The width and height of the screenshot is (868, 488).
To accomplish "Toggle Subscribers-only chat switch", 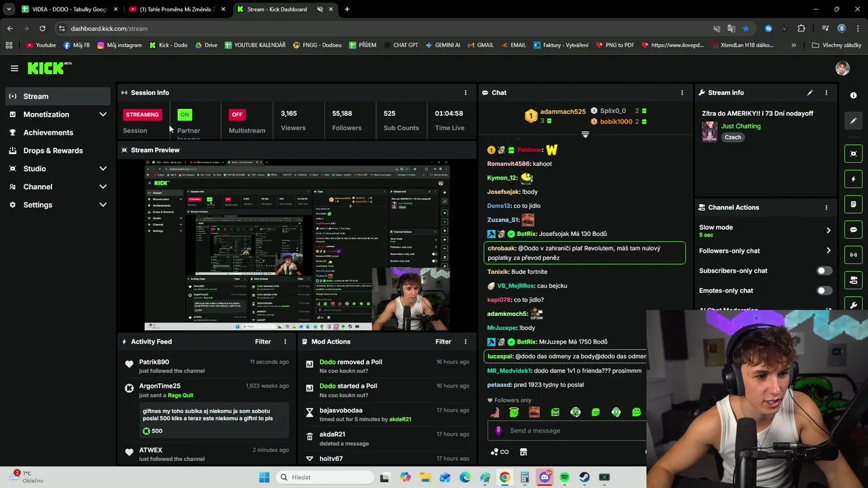I will tap(824, 270).
